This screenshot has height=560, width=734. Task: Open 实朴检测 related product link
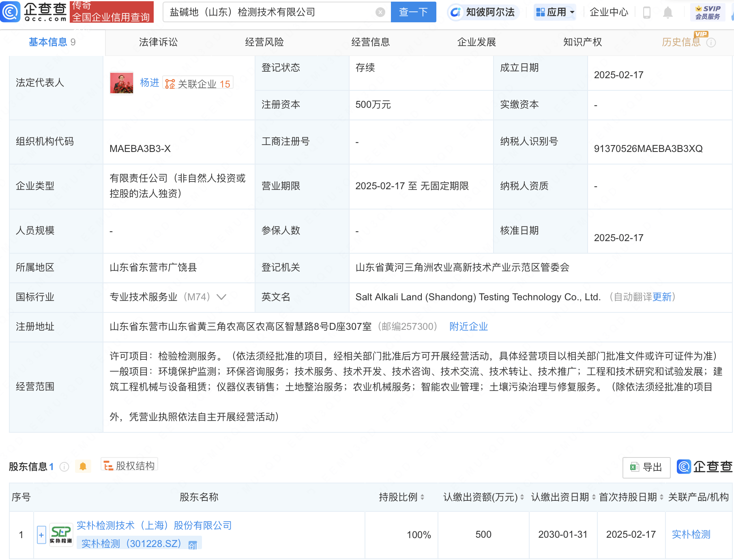[691, 534]
